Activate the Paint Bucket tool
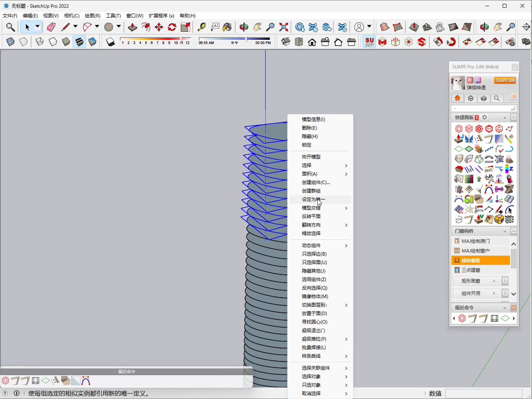Viewport: 532px width, 399px height. click(x=227, y=27)
